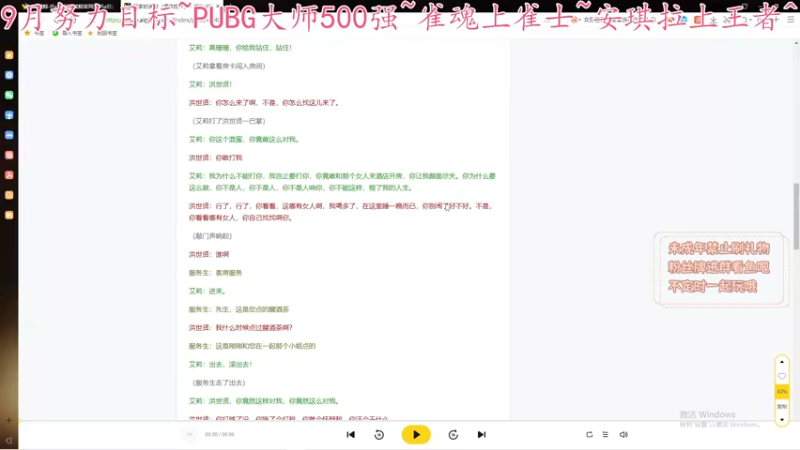The image size is (800, 450).
Task: Click the red circular sidebar icon
Action: click(x=9, y=155)
